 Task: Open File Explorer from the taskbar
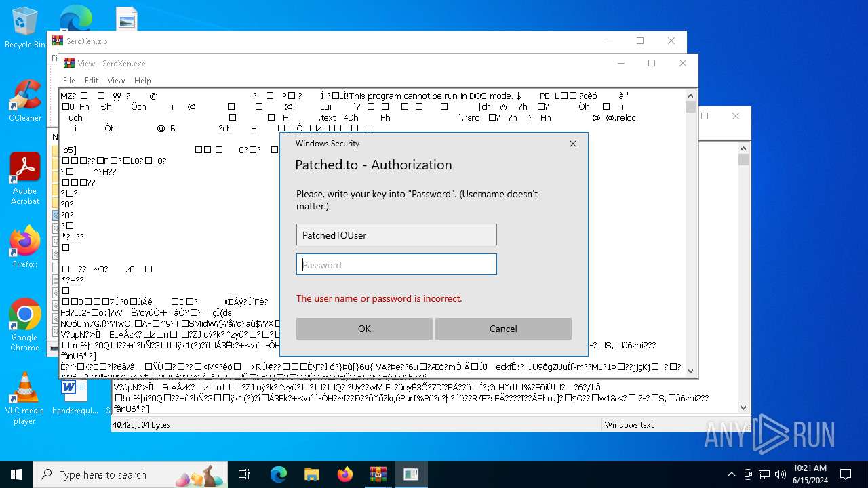[311, 474]
